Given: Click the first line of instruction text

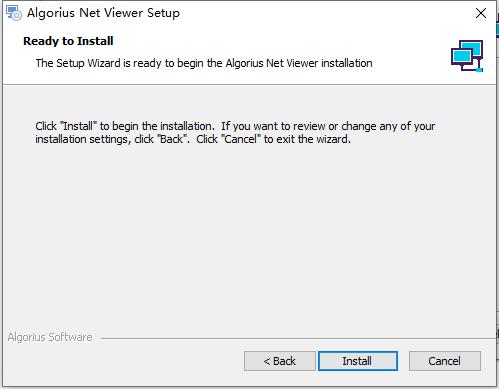Looking at the screenshot, I should coord(235,126).
